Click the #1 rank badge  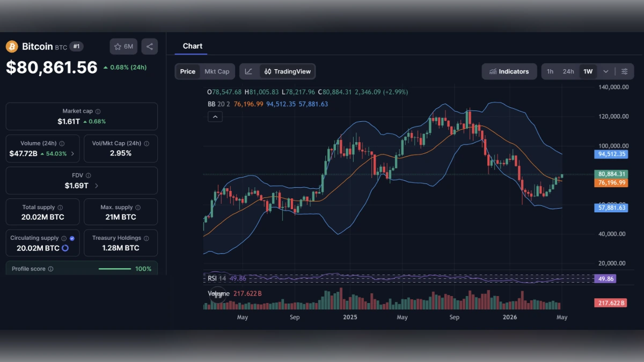tap(76, 47)
